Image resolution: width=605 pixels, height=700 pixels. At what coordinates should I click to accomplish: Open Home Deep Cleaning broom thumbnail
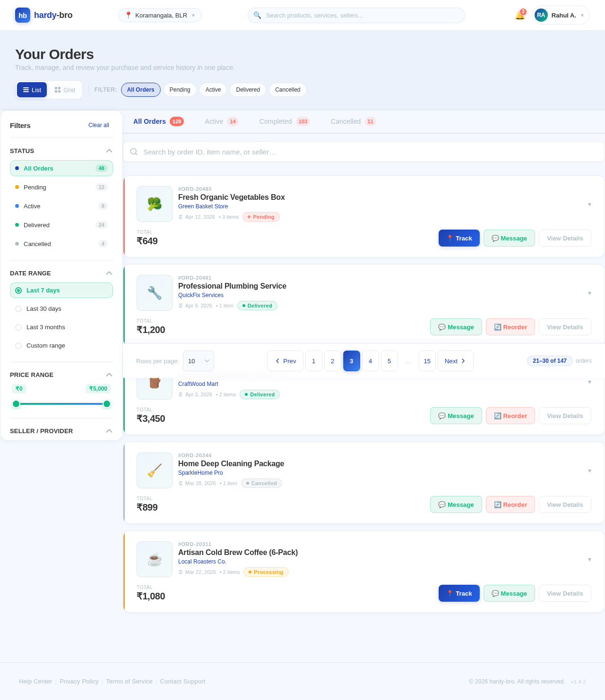click(155, 470)
